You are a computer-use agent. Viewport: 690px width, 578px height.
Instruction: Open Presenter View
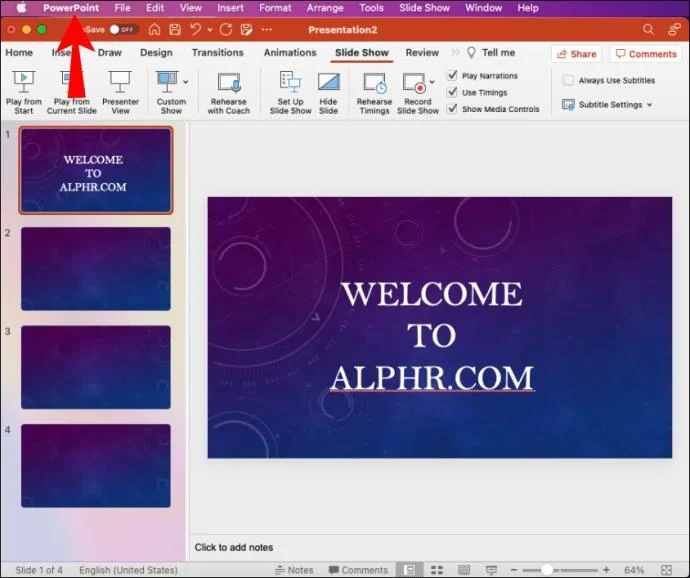[120, 92]
